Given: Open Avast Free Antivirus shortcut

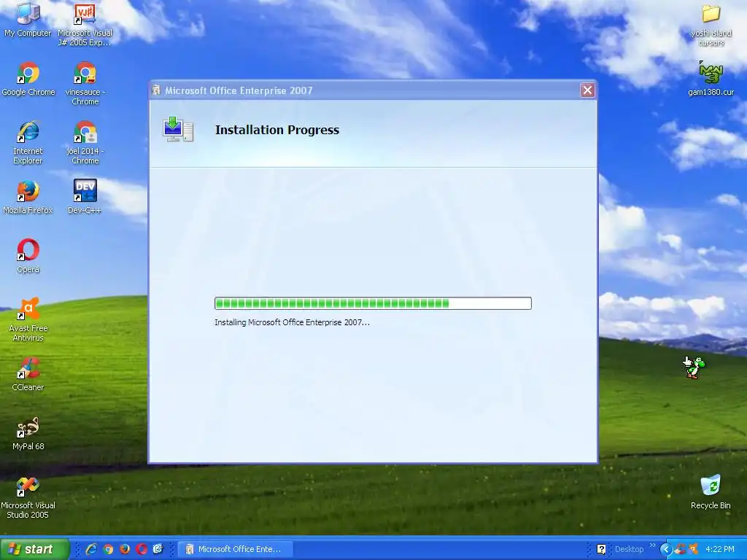Looking at the screenshot, I should click(28, 319).
